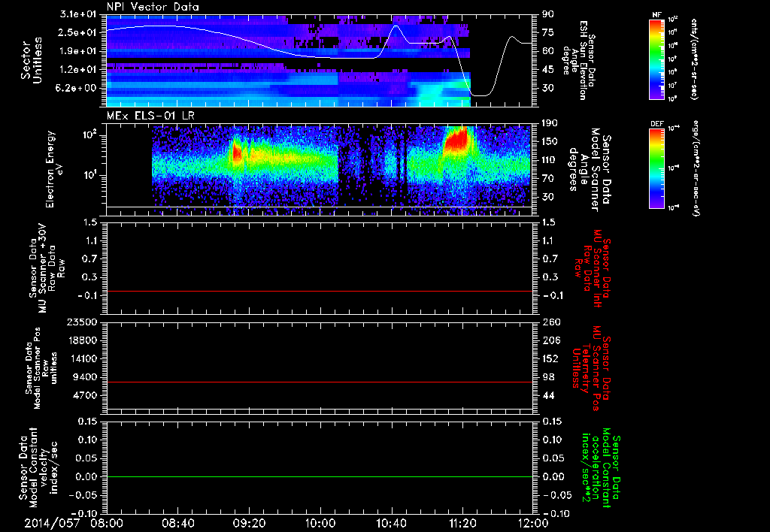Click the '11:20' time axis label
Image resolution: width=770 pixels, height=532 pixels.
coord(462,523)
